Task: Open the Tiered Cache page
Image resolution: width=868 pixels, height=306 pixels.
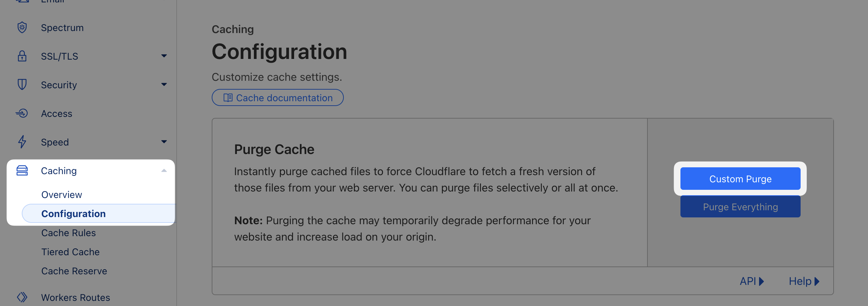Action: pos(70,252)
